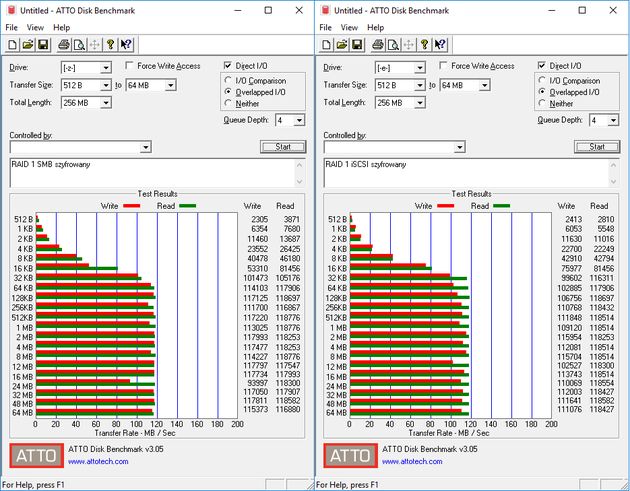Open Controlled by dropdown in right window

coord(460,147)
